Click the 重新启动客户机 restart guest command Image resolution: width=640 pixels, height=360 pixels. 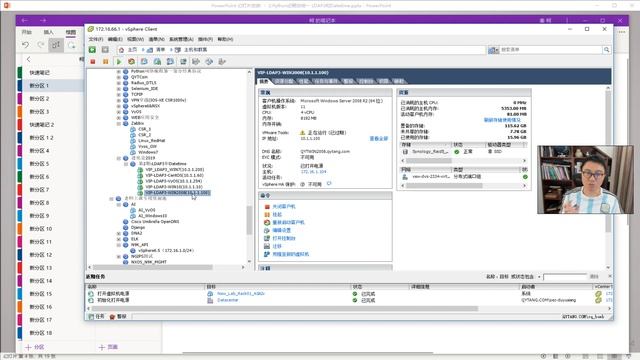click(x=288, y=222)
